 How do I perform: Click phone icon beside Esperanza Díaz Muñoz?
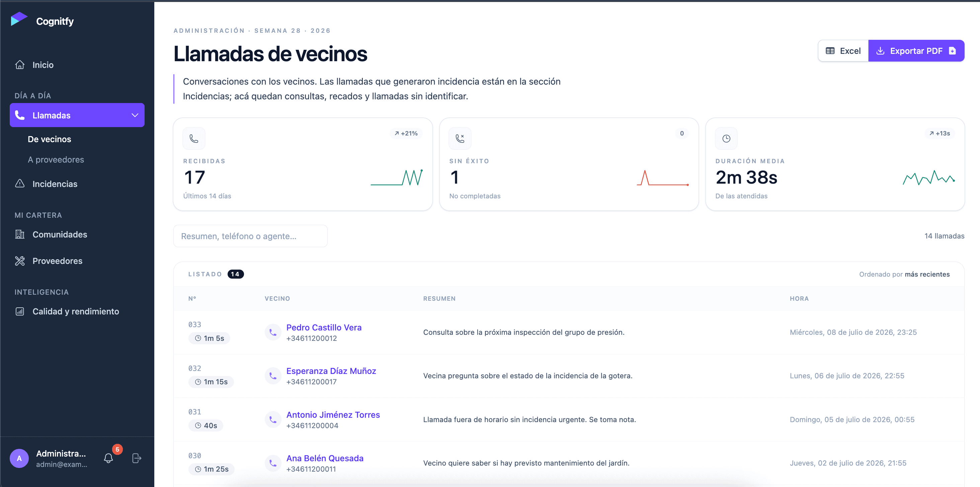(273, 376)
